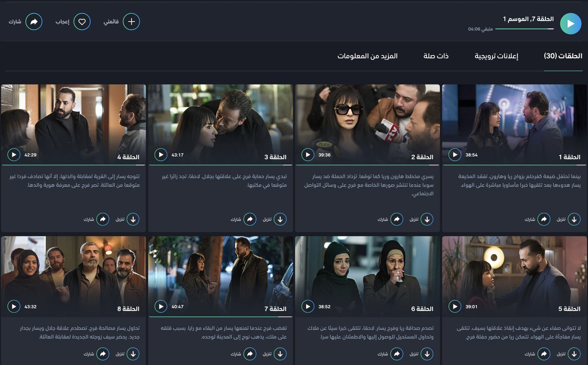Screen dimensions: 588x365
Task: Click the episode 6 duration 38:52
Action: pos(324,307)
